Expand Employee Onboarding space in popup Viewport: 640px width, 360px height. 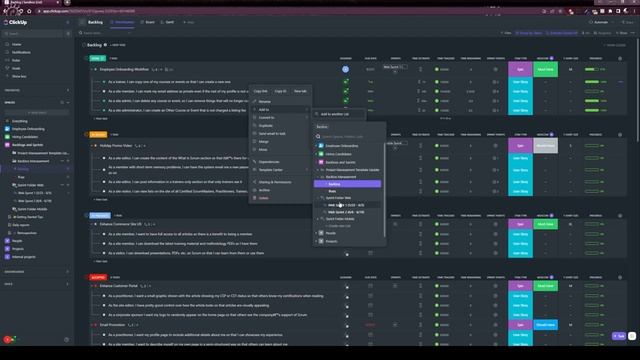pos(316,146)
